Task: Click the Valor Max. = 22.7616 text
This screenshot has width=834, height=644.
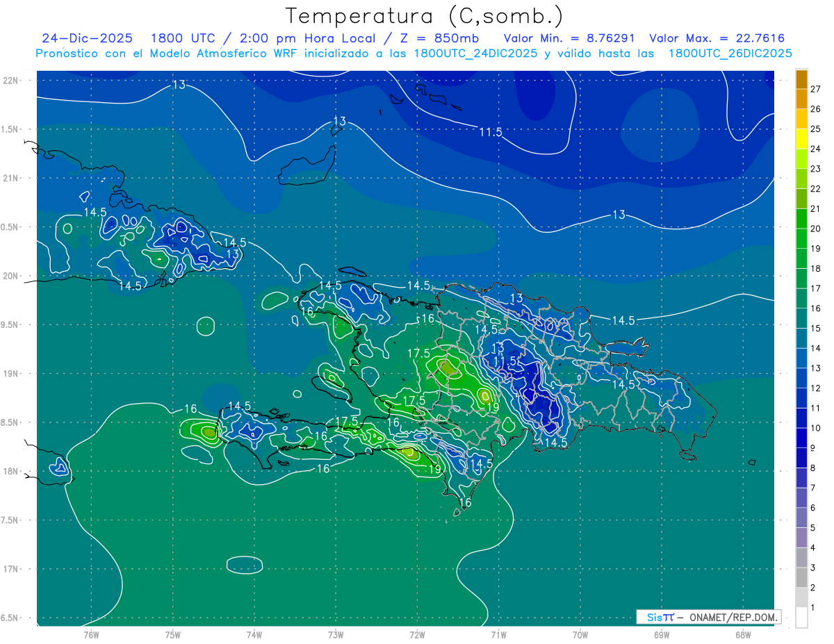Action: [x=717, y=38]
